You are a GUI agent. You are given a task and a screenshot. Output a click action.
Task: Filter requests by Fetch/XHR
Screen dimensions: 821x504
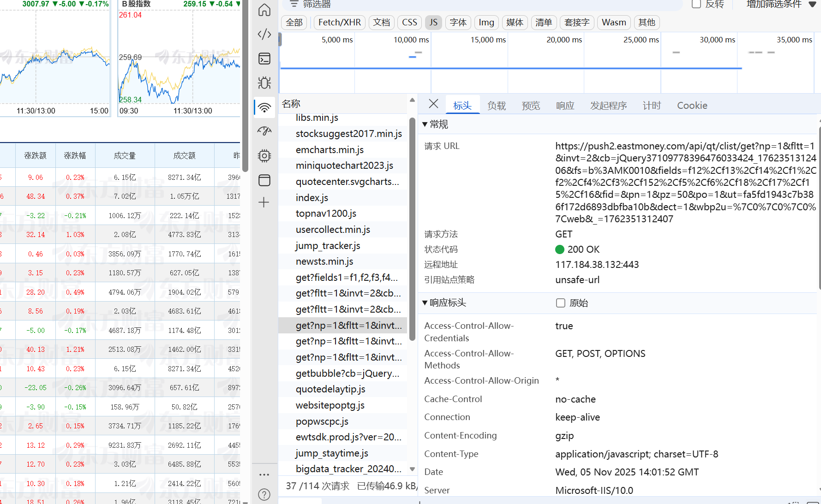click(340, 23)
